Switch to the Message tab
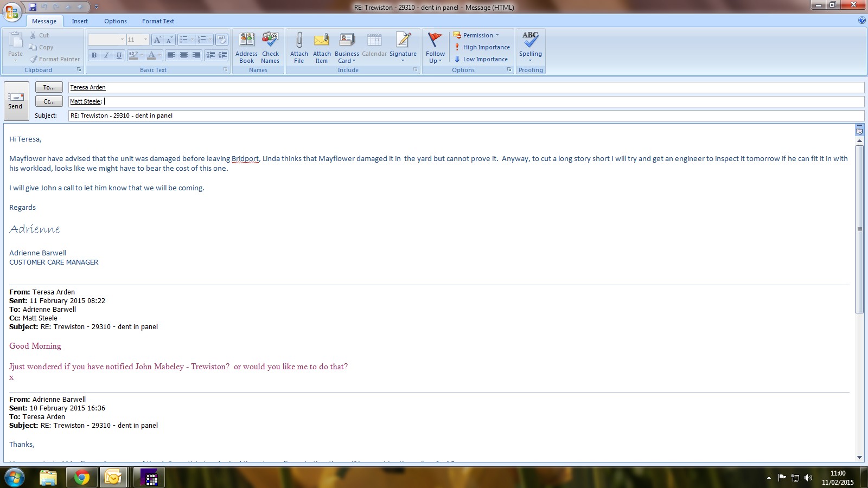868x488 pixels. tap(44, 21)
